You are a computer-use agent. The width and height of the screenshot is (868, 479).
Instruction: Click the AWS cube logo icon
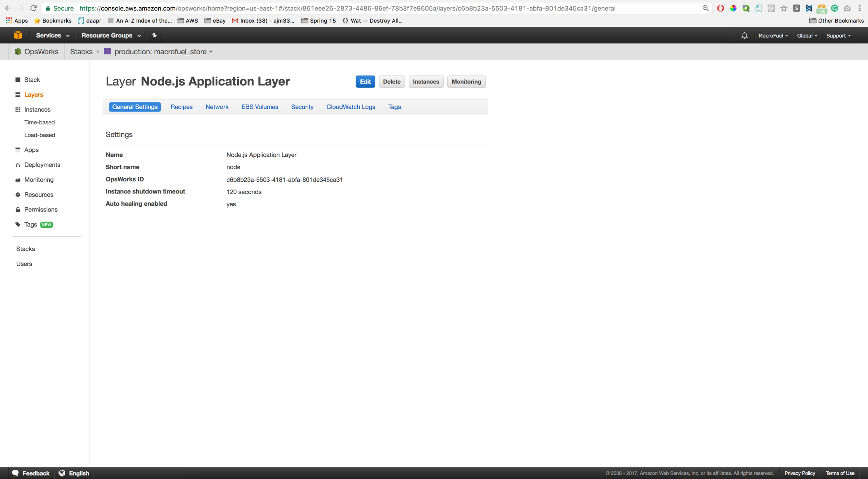tap(18, 35)
